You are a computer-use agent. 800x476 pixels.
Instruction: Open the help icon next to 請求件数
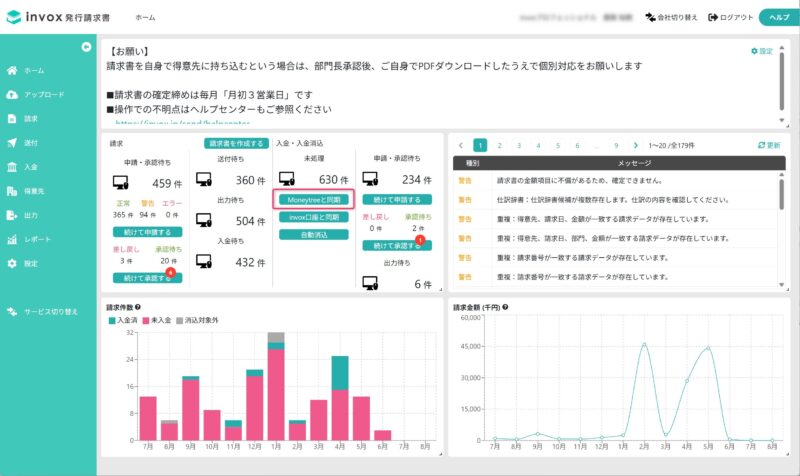[x=138, y=307]
